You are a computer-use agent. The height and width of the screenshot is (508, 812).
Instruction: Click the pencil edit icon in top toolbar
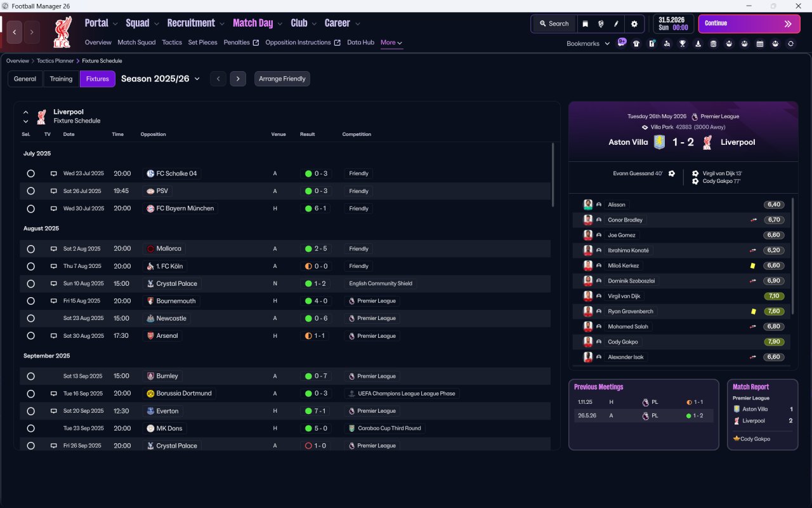[616, 23]
